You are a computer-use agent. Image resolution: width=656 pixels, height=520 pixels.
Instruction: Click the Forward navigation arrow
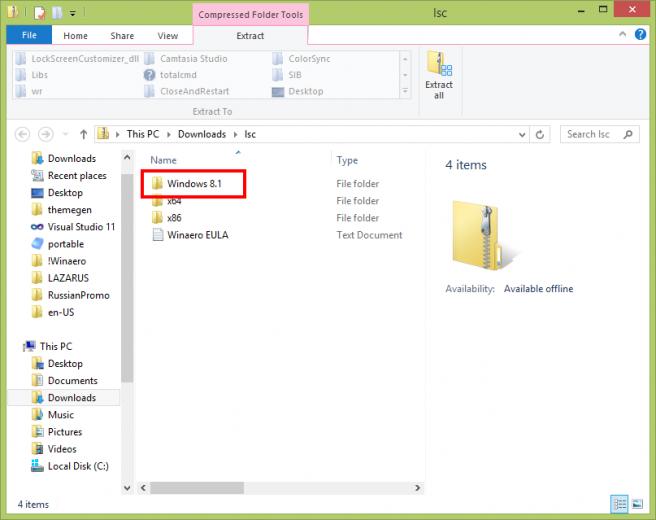click(x=46, y=134)
